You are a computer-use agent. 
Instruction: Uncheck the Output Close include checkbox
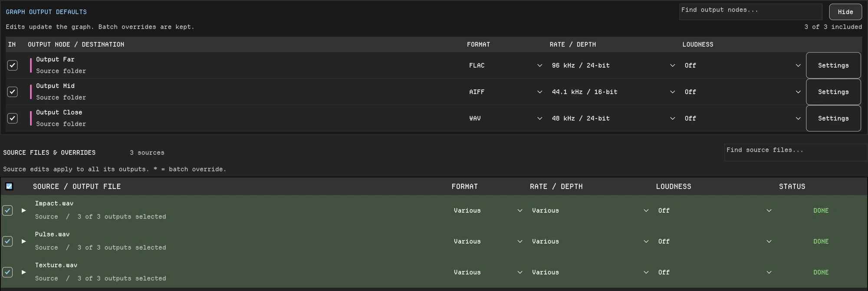[13, 119]
